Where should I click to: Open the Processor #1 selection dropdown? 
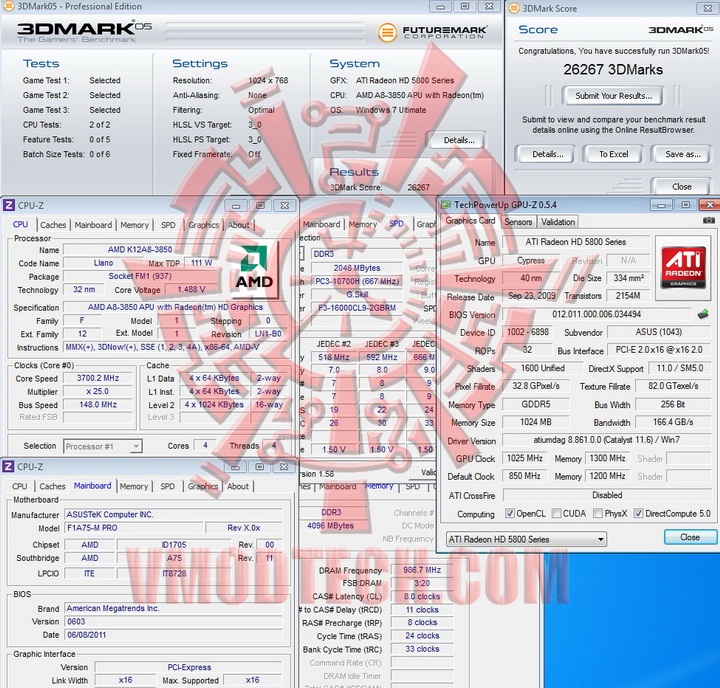[102, 446]
